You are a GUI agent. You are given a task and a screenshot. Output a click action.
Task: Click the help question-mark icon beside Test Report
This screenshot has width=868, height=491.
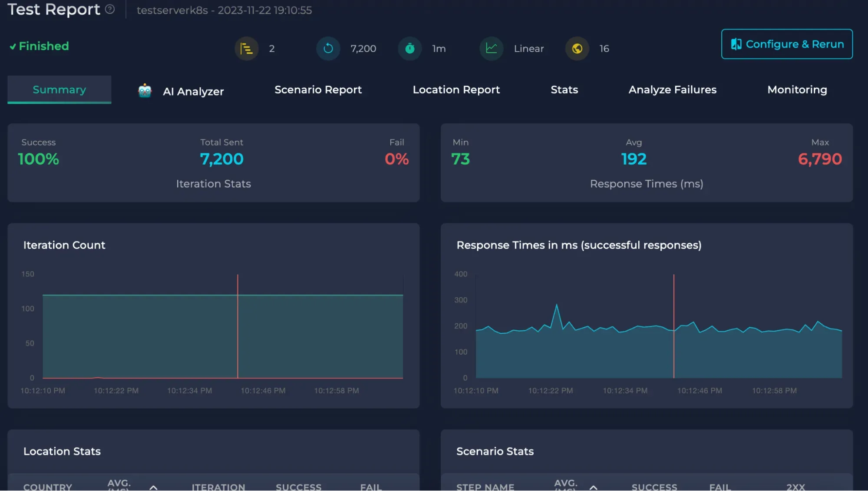[x=110, y=9]
